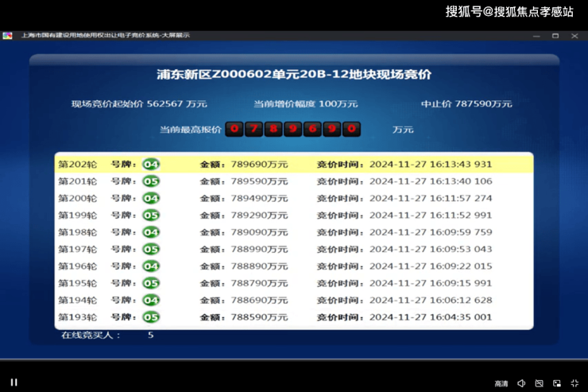Click time 2024-11-27 16:09:59 759
This screenshot has width=588, height=392.
click(x=431, y=232)
